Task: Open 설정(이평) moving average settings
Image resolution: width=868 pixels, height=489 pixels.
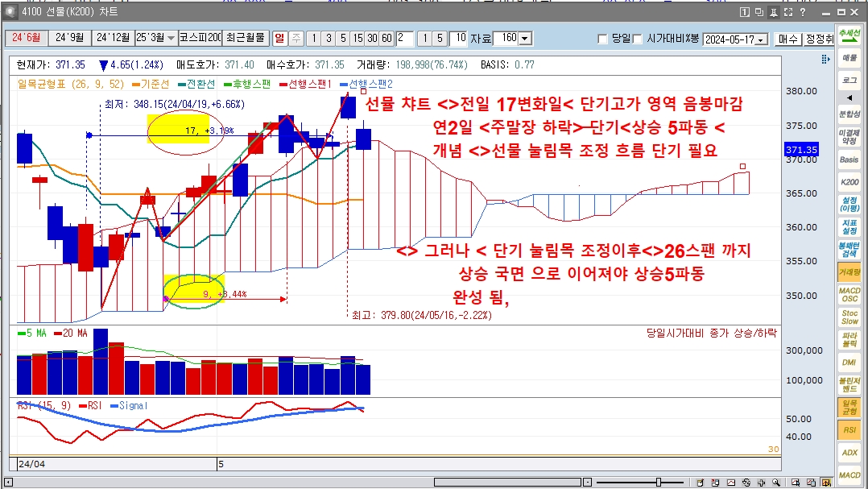Action: [x=849, y=205]
